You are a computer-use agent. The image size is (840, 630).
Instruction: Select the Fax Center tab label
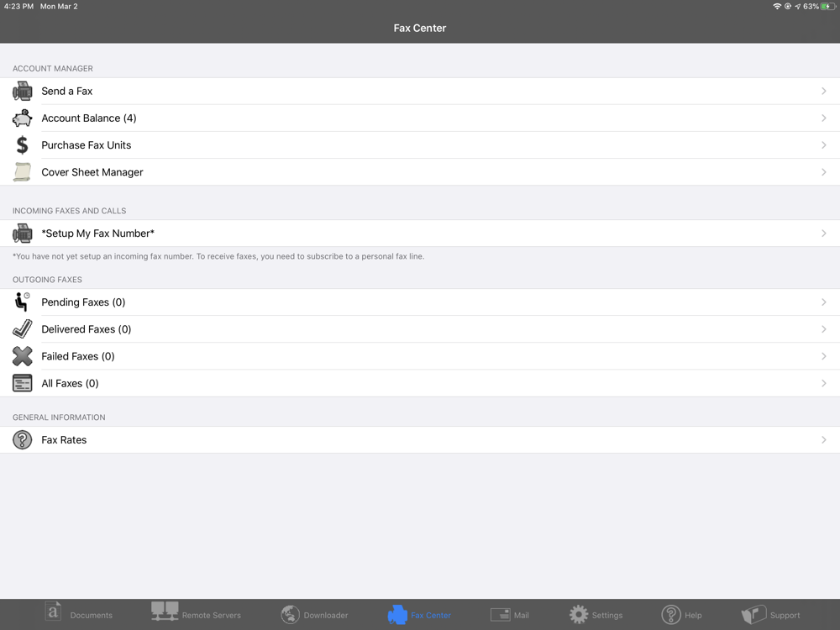click(431, 616)
